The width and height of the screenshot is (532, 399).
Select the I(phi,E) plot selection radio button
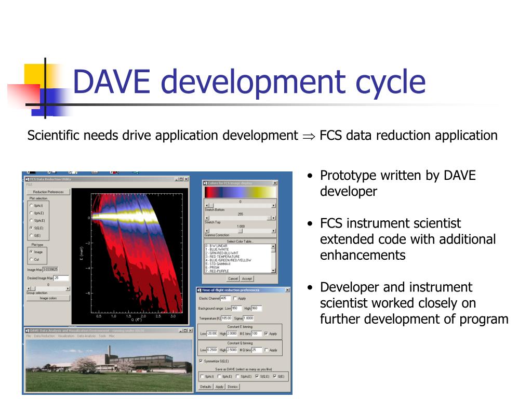(31, 213)
